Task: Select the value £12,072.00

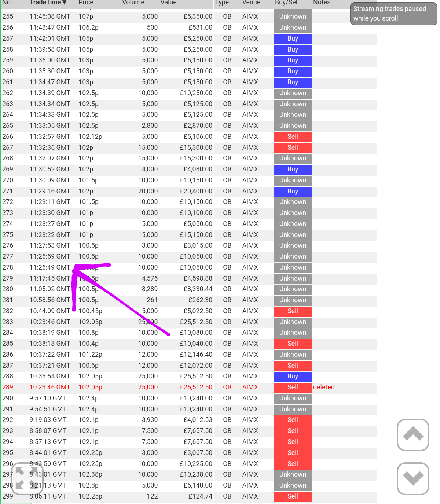Action: point(196,366)
